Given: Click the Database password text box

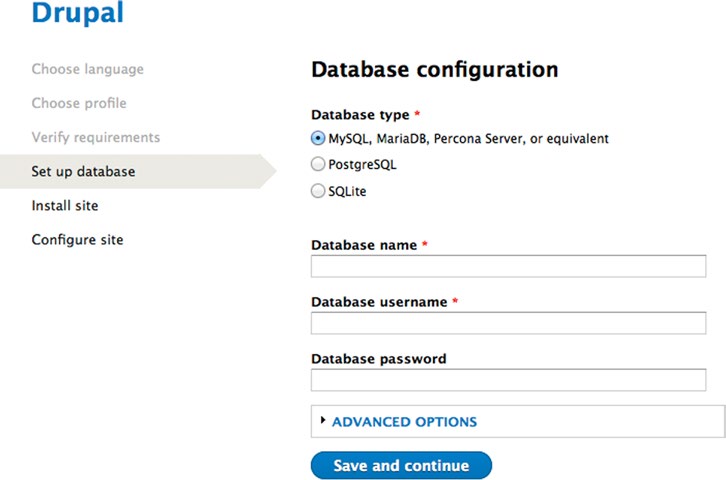Looking at the screenshot, I should coord(508,380).
